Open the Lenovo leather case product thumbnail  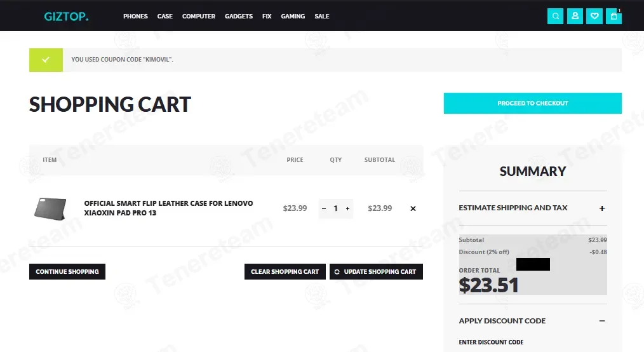(x=50, y=208)
